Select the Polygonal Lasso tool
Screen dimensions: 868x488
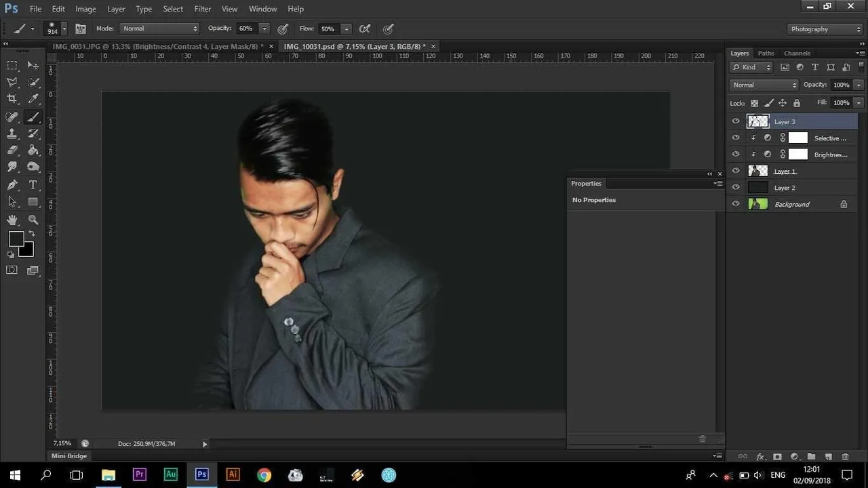(x=12, y=82)
